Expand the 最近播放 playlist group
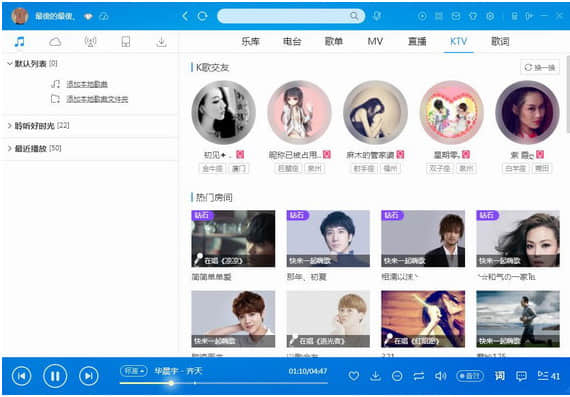The width and height of the screenshot is (570, 397). point(10,148)
